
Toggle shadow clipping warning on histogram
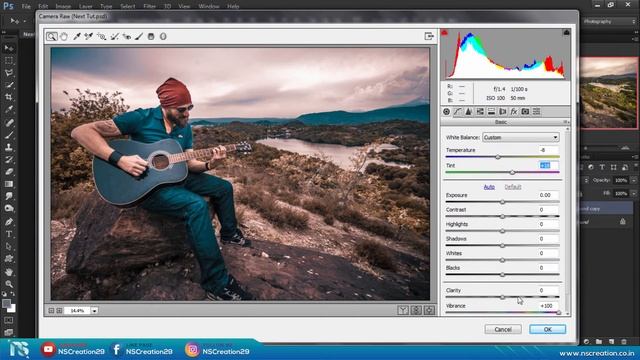click(x=444, y=33)
